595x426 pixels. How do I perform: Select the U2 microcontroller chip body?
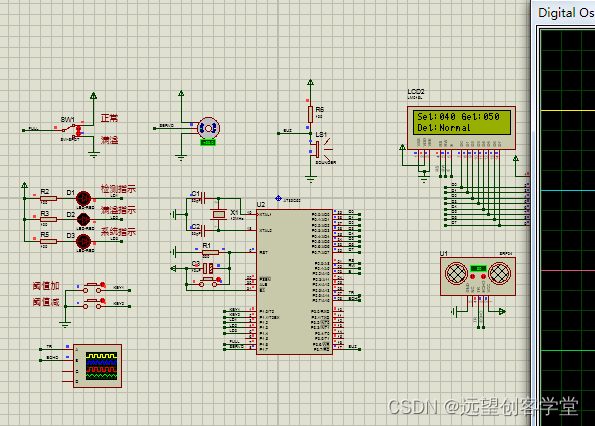(x=294, y=281)
